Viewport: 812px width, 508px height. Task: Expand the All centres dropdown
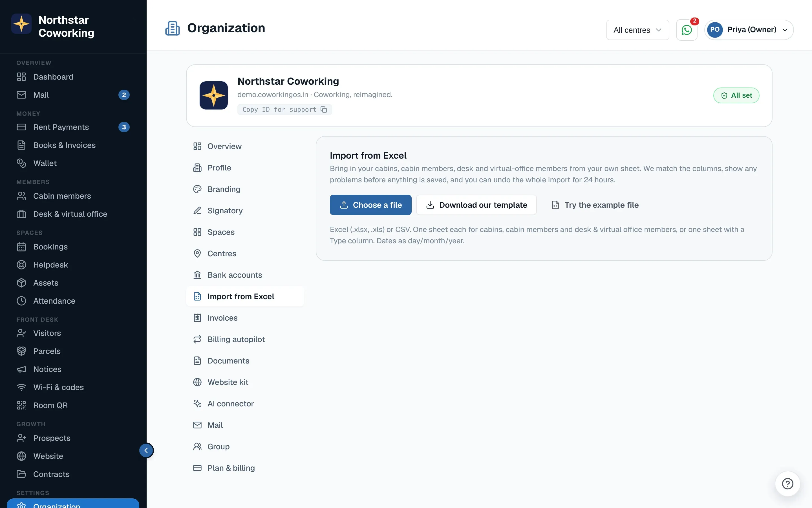click(637, 30)
